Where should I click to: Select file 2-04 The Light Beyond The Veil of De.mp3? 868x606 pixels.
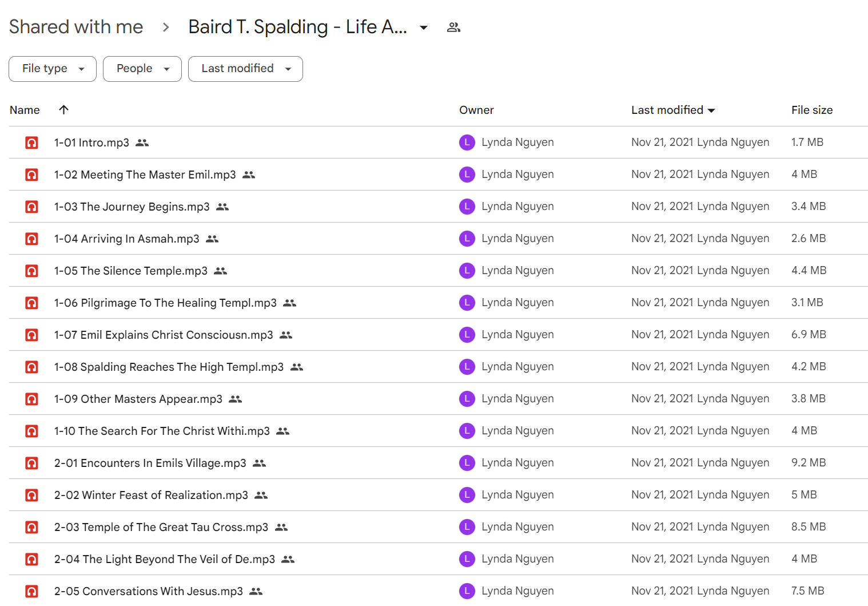165,559
